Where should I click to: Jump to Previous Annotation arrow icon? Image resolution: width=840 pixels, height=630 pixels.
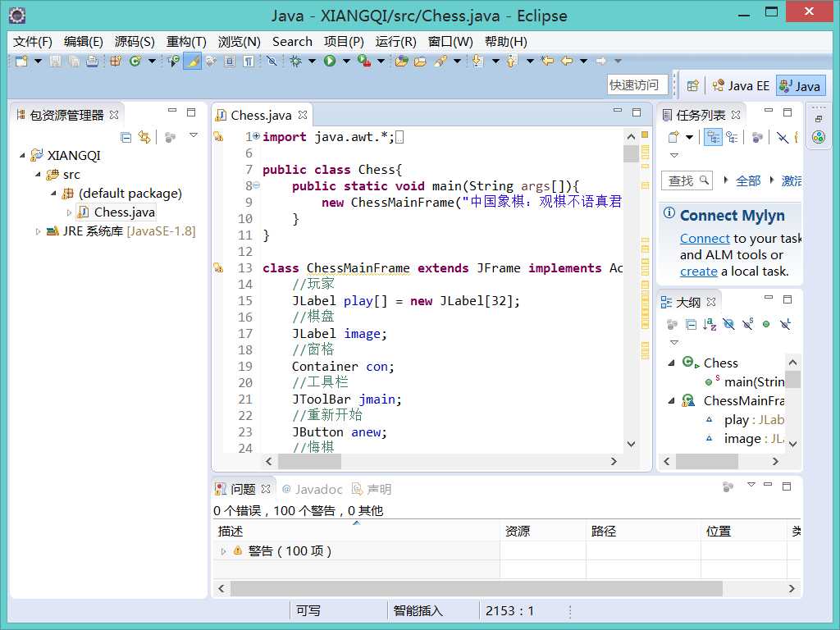[512, 61]
